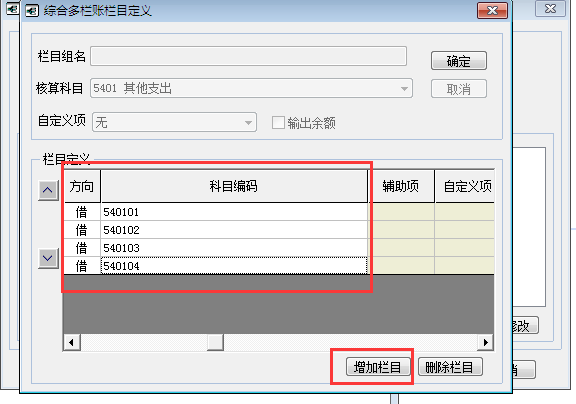
Task: Click the horizontal scrollbar left arrow
Action: coord(72,343)
